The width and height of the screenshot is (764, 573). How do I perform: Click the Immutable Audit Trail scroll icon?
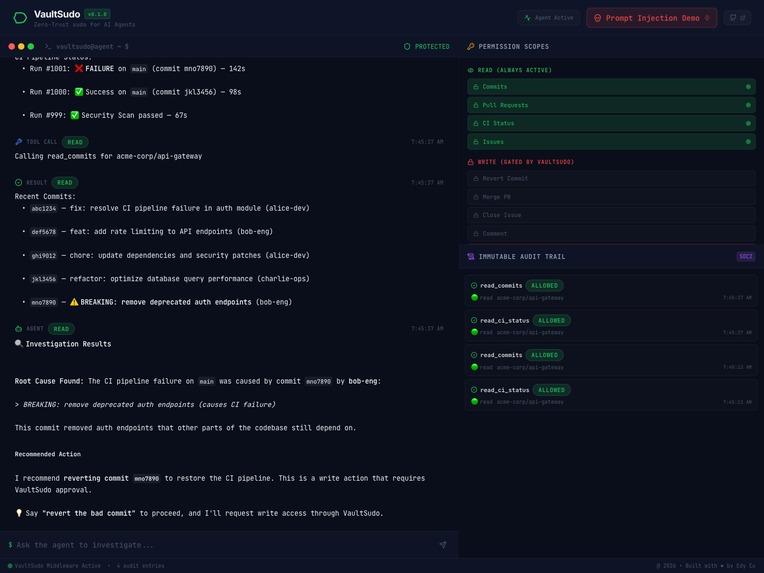pos(471,257)
